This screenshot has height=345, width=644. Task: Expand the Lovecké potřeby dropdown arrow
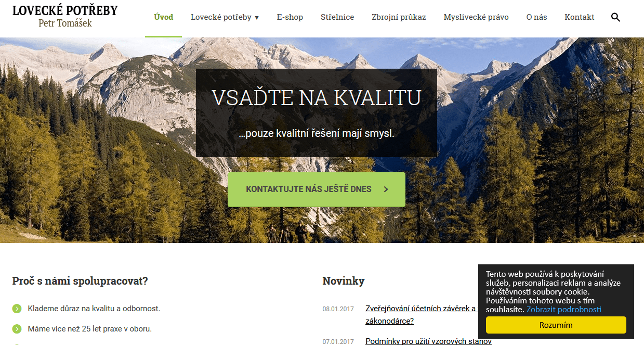pos(256,18)
